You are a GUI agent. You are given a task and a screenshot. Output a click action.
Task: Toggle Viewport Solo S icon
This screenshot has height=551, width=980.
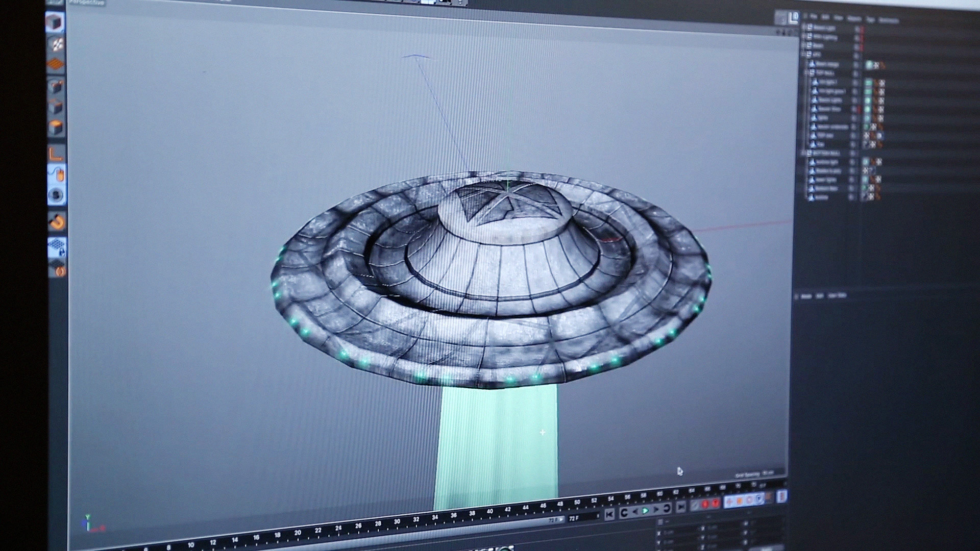pyautogui.click(x=57, y=195)
